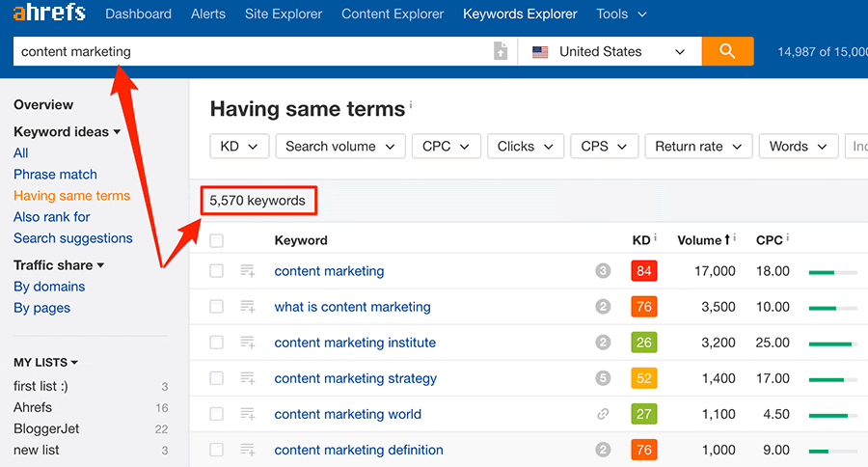Click the upload file icon in search bar
868x467 pixels.
[500, 51]
